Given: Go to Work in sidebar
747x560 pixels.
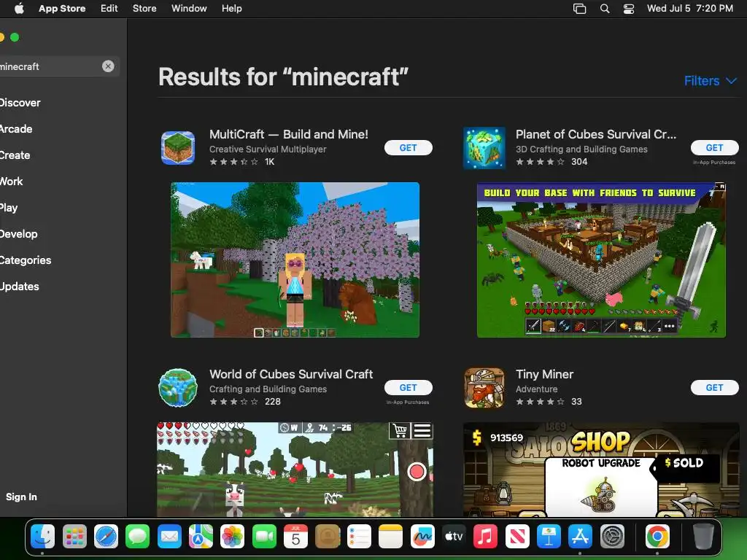Looking at the screenshot, I should 12,181.
